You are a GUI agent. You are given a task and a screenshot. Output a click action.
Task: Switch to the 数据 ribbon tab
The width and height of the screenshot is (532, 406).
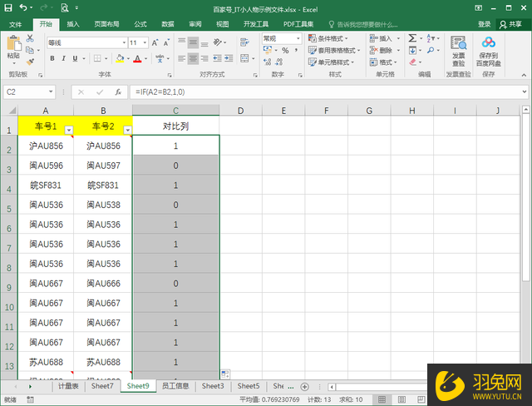click(168, 24)
